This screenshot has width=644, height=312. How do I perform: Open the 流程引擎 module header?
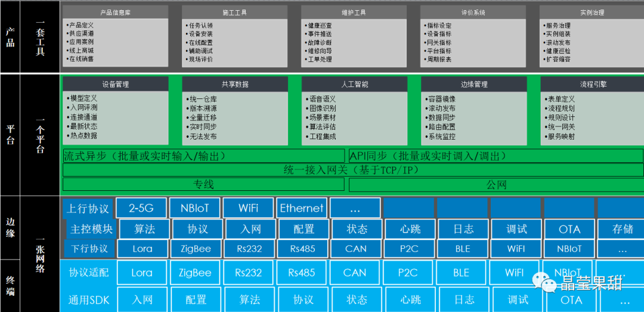point(593,85)
